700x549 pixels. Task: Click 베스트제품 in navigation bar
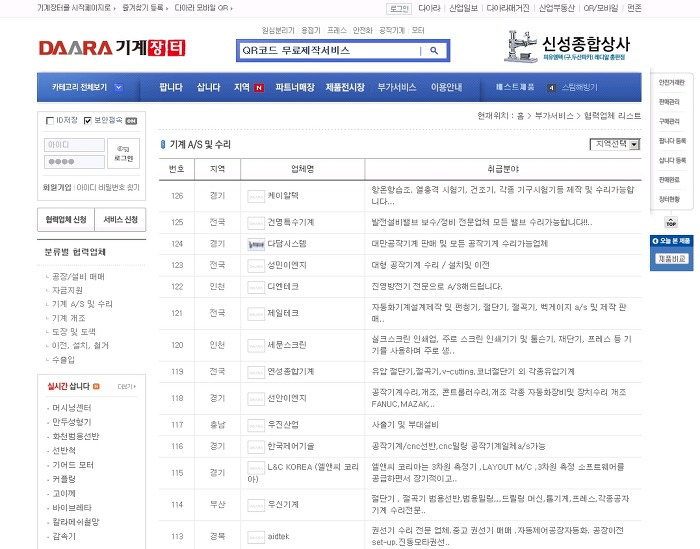[515, 87]
